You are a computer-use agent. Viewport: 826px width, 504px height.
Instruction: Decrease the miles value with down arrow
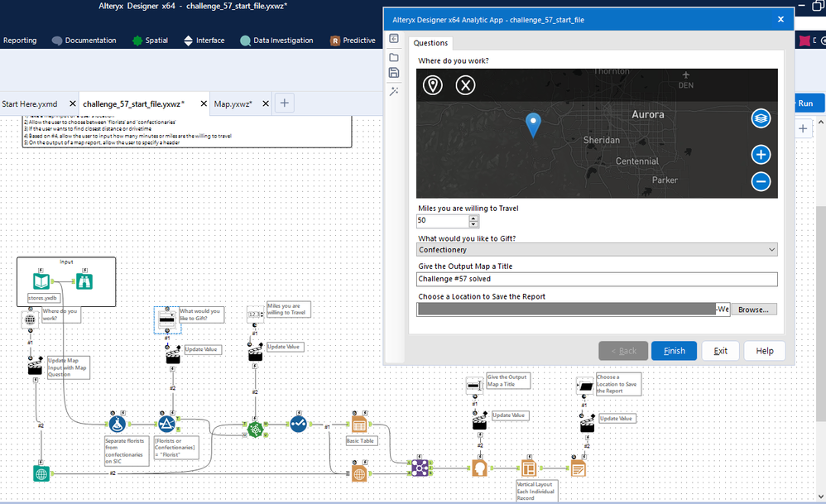[473, 223]
